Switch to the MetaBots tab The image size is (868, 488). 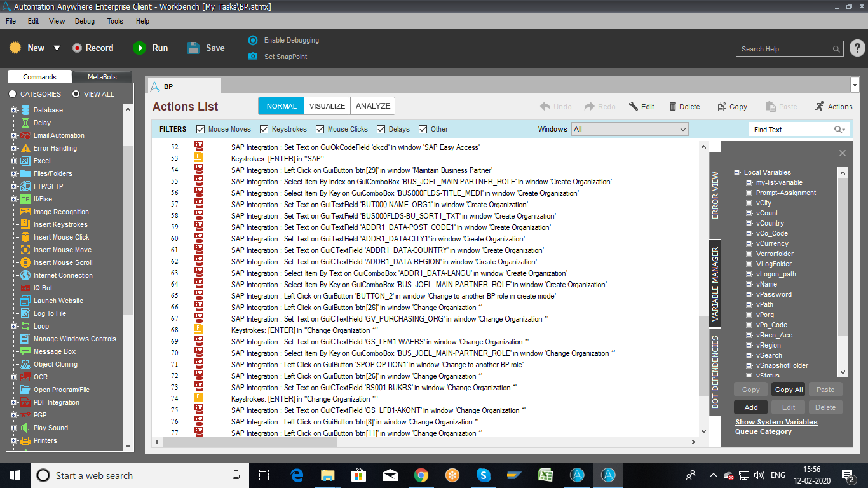pyautogui.click(x=102, y=77)
